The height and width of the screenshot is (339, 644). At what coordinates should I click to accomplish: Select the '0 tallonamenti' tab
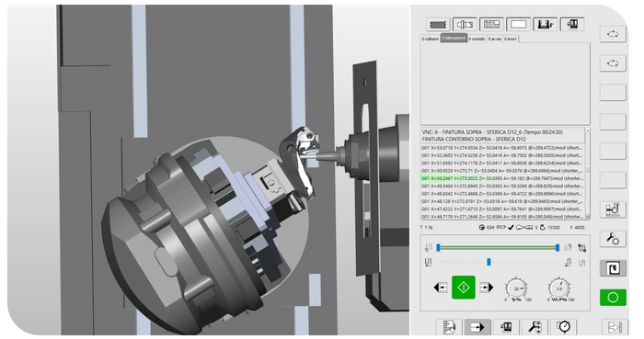click(x=454, y=38)
